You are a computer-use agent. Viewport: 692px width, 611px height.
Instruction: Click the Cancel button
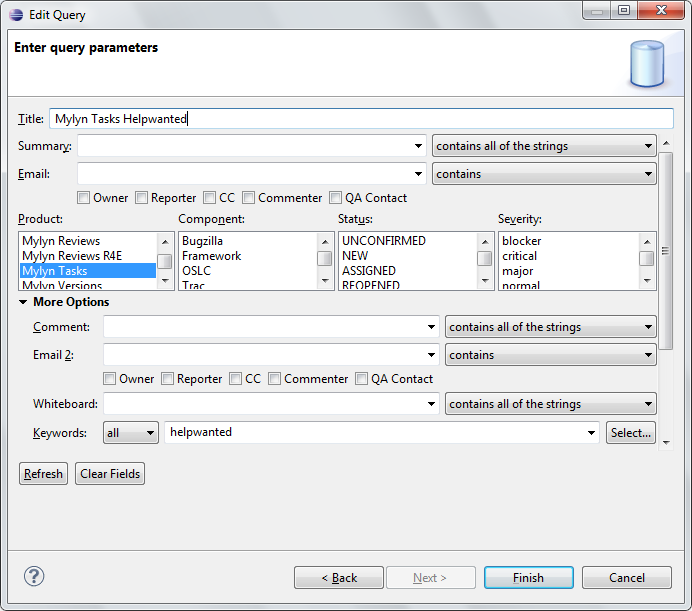tap(627, 577)
